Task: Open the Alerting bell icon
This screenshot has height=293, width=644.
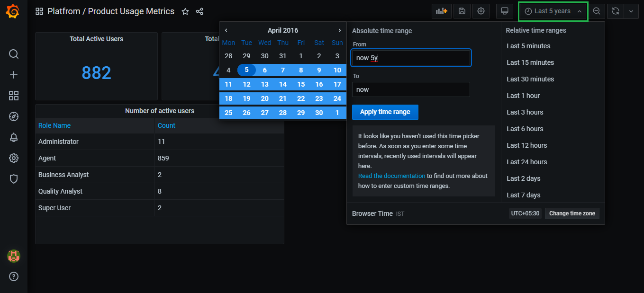Action: pyautogui.click(x=14, y=137)
